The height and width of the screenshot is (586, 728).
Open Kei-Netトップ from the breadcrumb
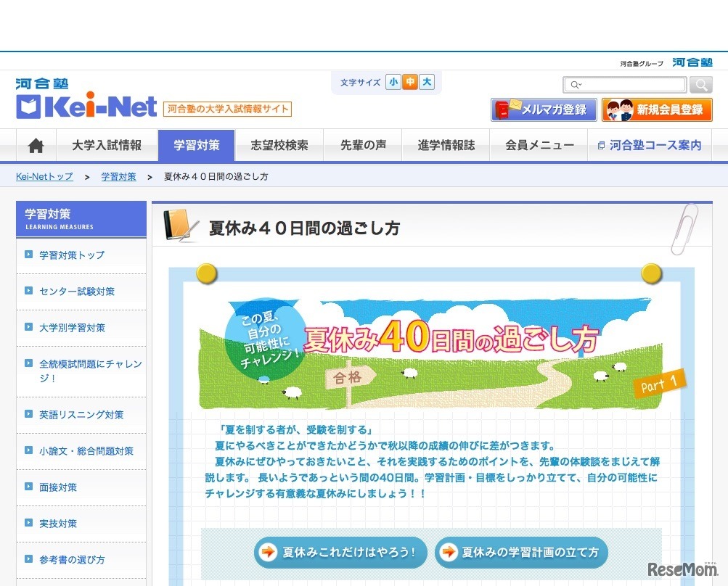[x=44, y=176]
